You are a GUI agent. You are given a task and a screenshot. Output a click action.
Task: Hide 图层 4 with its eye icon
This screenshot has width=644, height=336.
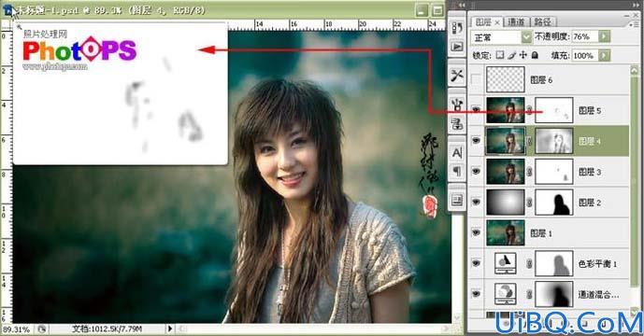476,140
